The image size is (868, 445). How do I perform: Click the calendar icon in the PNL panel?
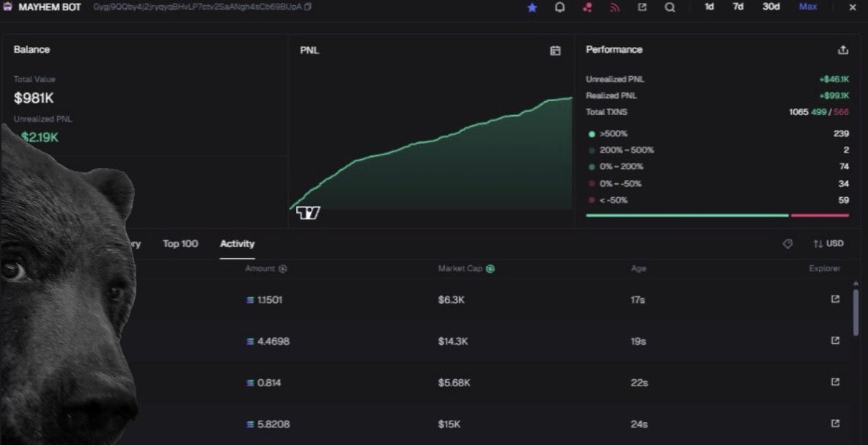tap(556, 50)
